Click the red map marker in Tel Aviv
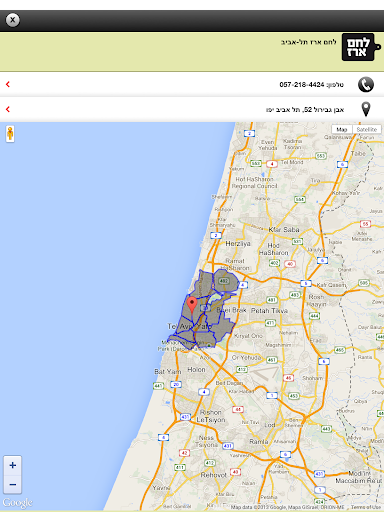This screenshot has height=512, width=384. pyautogui.click(x=192, y=305)
